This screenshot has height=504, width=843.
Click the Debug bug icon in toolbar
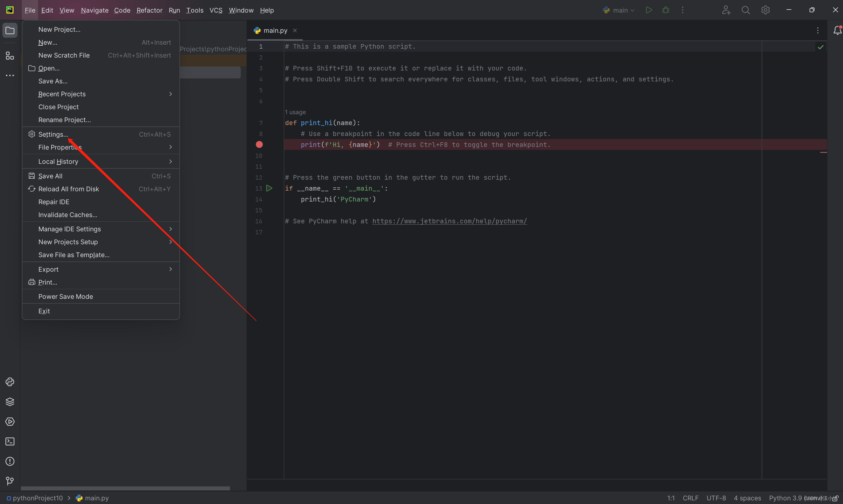[666, 10]
